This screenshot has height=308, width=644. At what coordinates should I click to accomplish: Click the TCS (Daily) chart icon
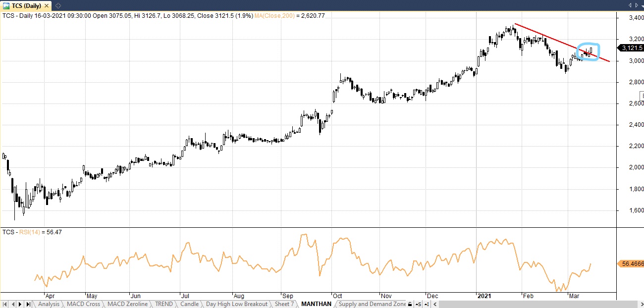tap(7, 5)
